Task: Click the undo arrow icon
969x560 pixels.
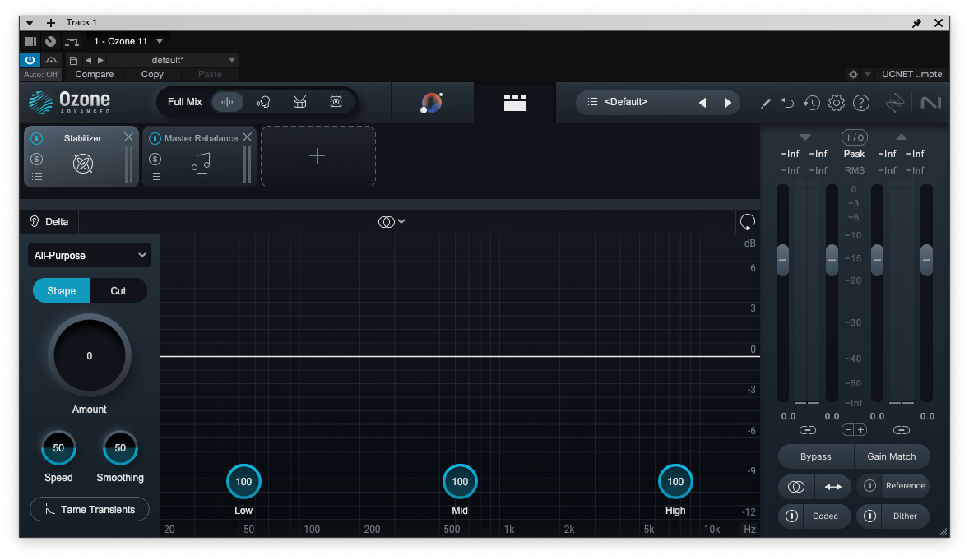Action: pyautogui.click(x=786, y=104)
